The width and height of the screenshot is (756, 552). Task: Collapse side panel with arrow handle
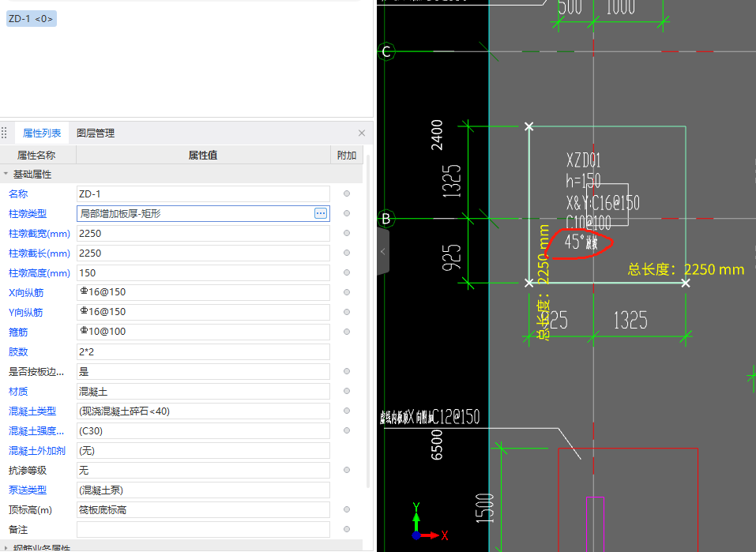pos(383,251)
